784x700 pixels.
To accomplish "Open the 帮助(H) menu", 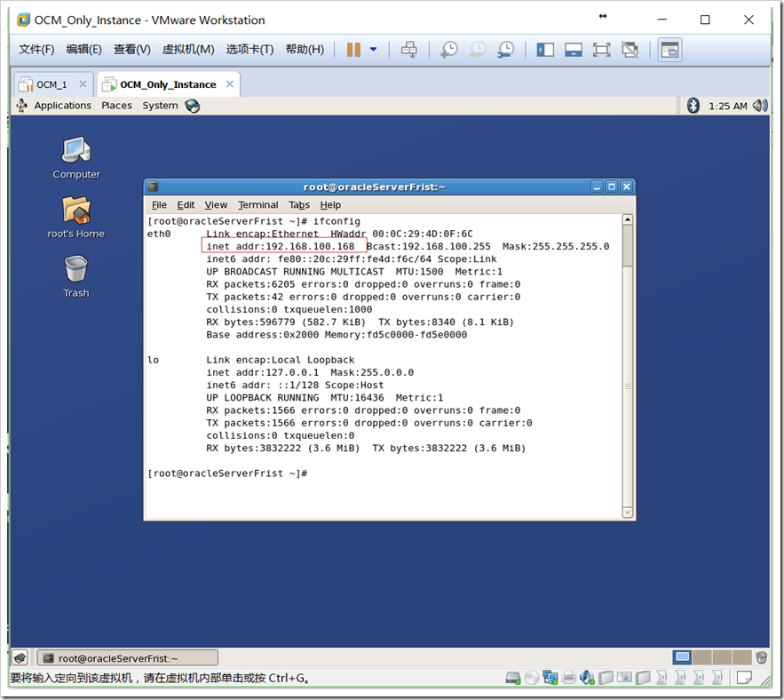I will click(305, 49).
